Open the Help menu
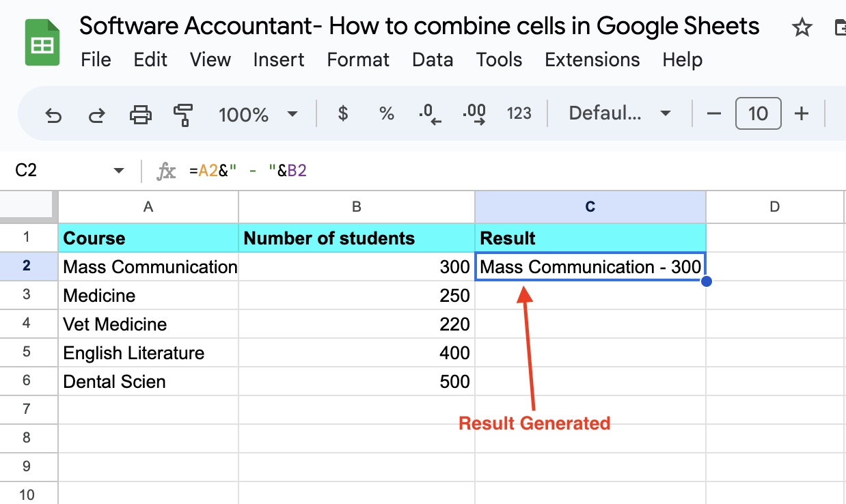Image resolution: width=846 pixels, height=504 pixels. click(683, 59)
